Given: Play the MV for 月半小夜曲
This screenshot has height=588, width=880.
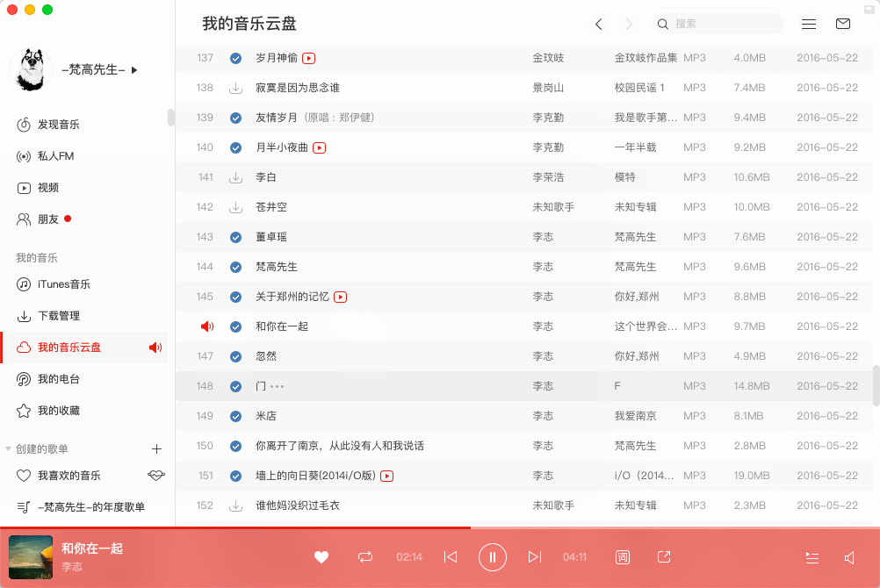Looking at the screenshot, I should point(320,147).
